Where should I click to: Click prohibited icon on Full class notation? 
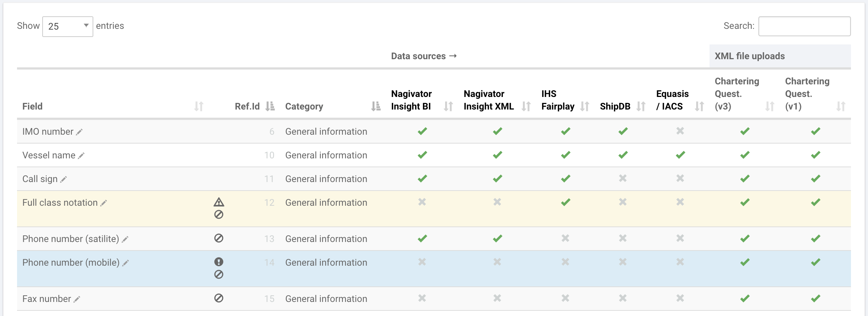[219, 215]
